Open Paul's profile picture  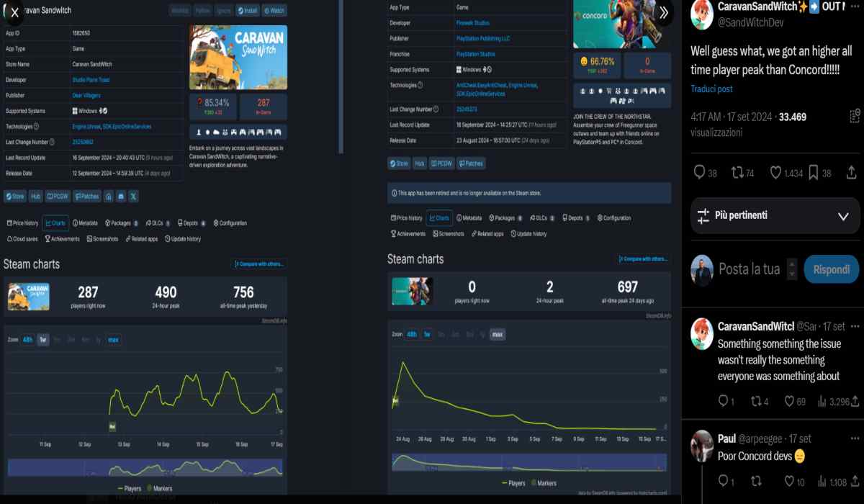[702, 445]
